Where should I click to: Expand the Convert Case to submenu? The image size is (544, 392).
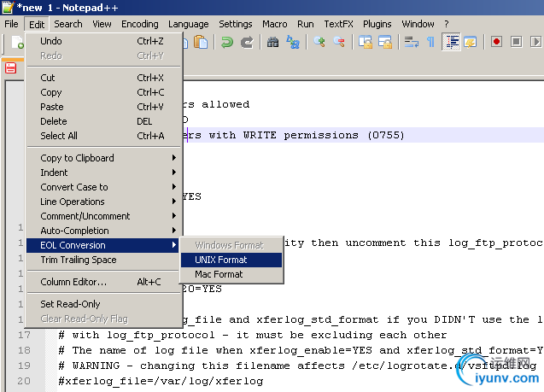coord(103,187)
